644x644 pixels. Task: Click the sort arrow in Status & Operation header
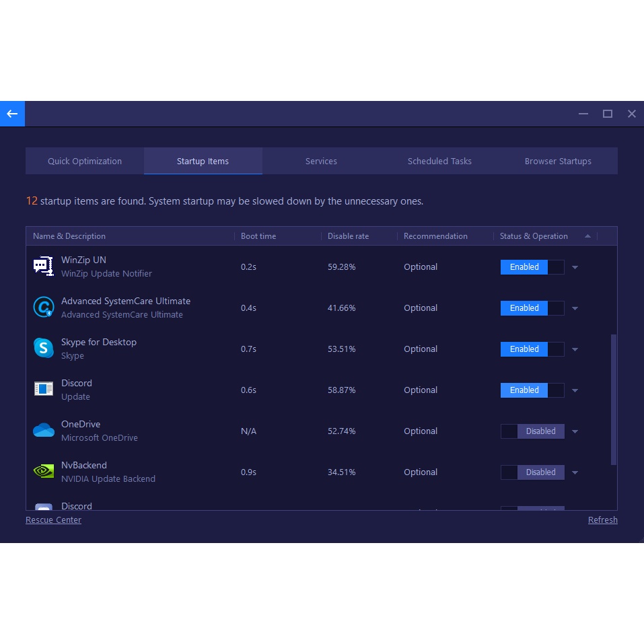click(x=587, y=236)
